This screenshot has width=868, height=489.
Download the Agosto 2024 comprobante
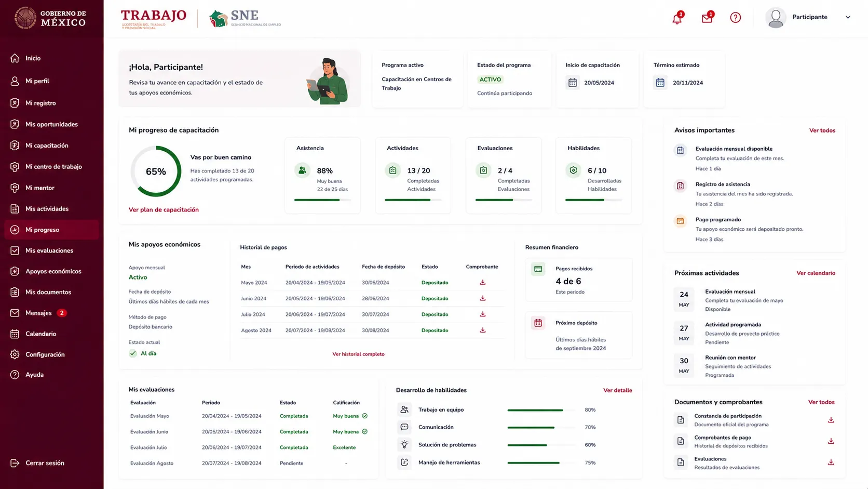click(483, 330)
